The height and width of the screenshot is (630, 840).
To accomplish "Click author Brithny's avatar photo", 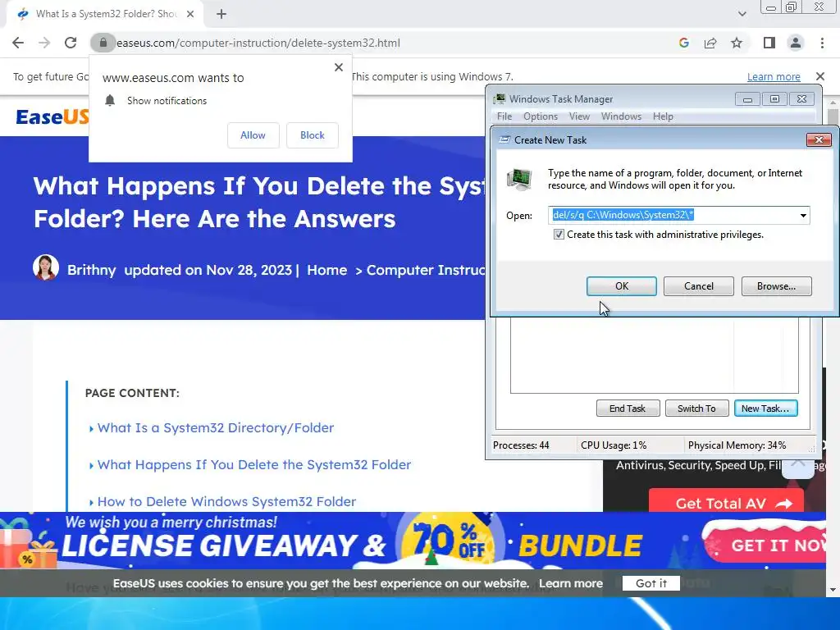I will 46,268.
